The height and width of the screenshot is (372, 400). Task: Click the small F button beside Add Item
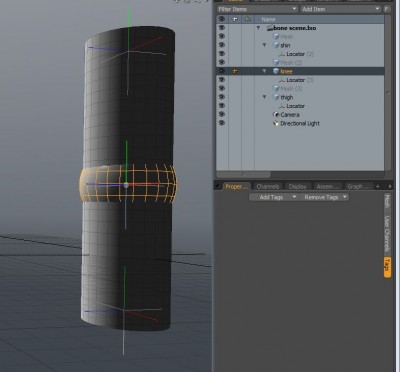387,9
